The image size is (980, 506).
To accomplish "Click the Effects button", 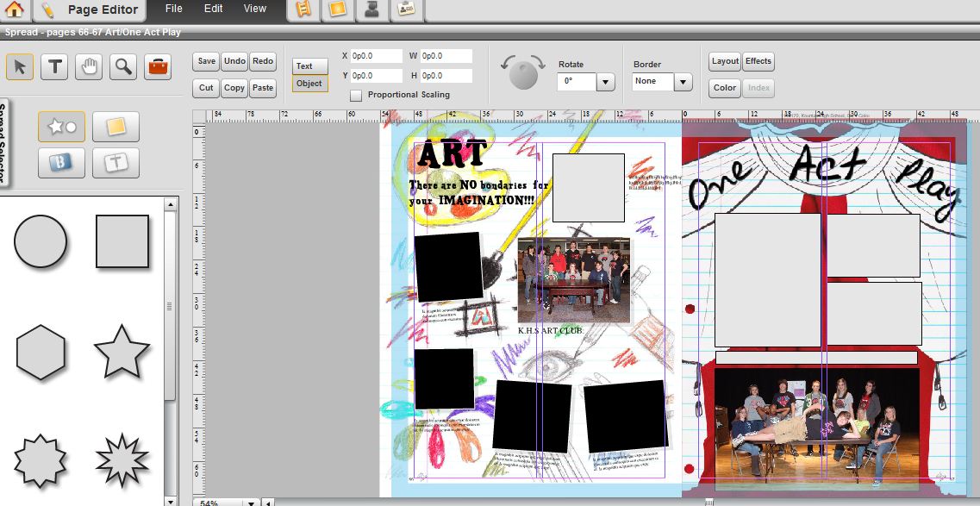I will [x=758, y=61].
